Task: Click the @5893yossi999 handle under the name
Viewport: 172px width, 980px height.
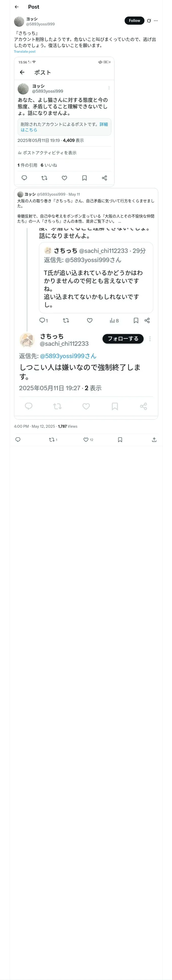Action: pos(41,24)
